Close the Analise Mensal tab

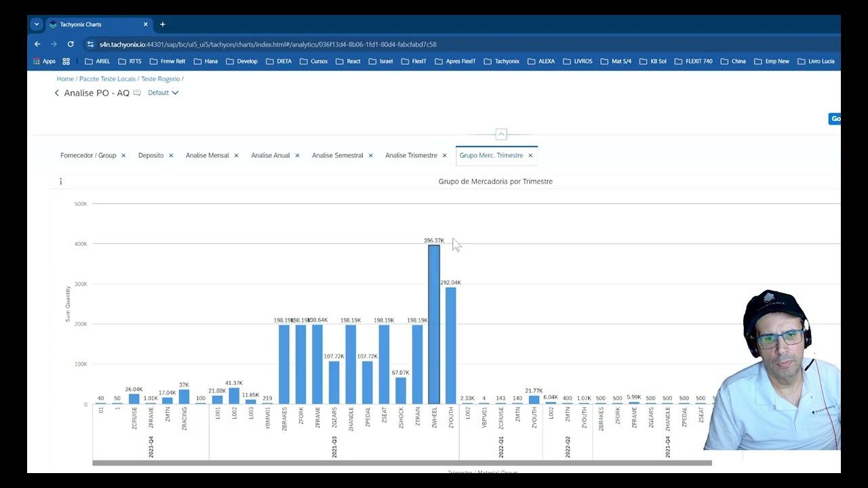(x=236, y=155)
